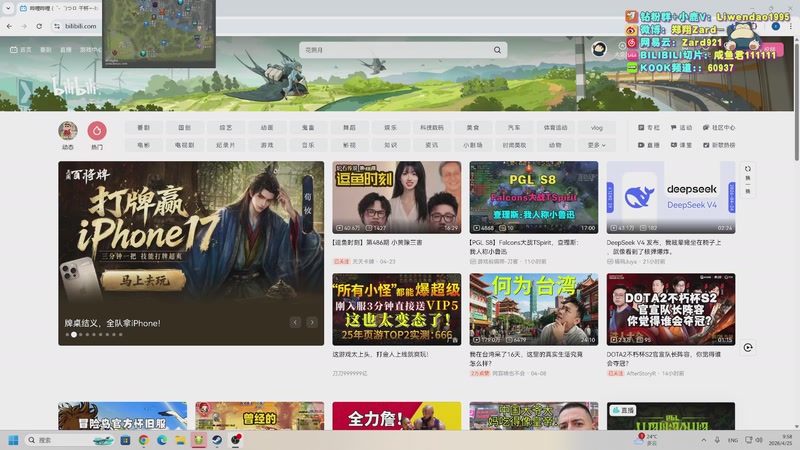This screenshot has height=450, width=800.
Task: Open the 直播 shortcut beside 课堂
Action: point(649,145)
